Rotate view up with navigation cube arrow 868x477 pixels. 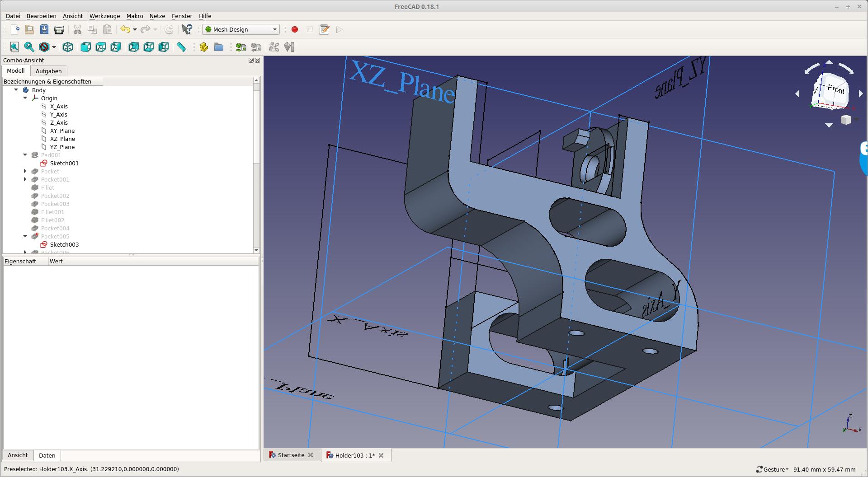829,62
